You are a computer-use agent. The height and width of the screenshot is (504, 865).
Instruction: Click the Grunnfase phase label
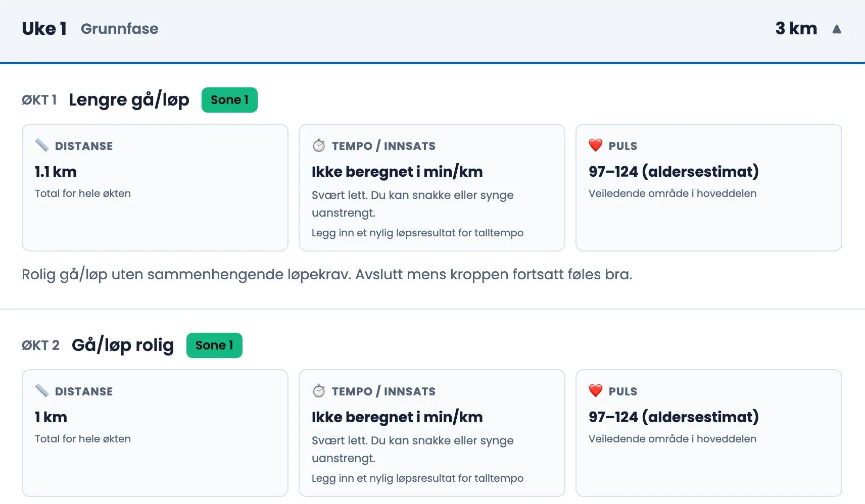pos(120,29)
